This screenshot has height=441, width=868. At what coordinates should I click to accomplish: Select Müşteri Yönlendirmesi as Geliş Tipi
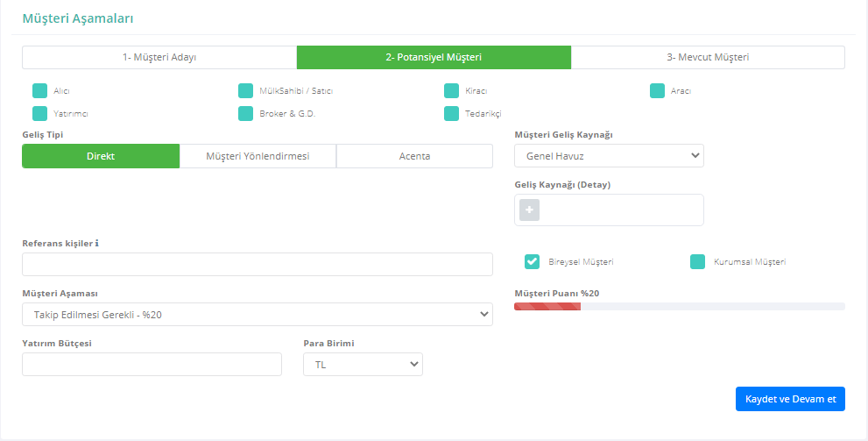258,156
